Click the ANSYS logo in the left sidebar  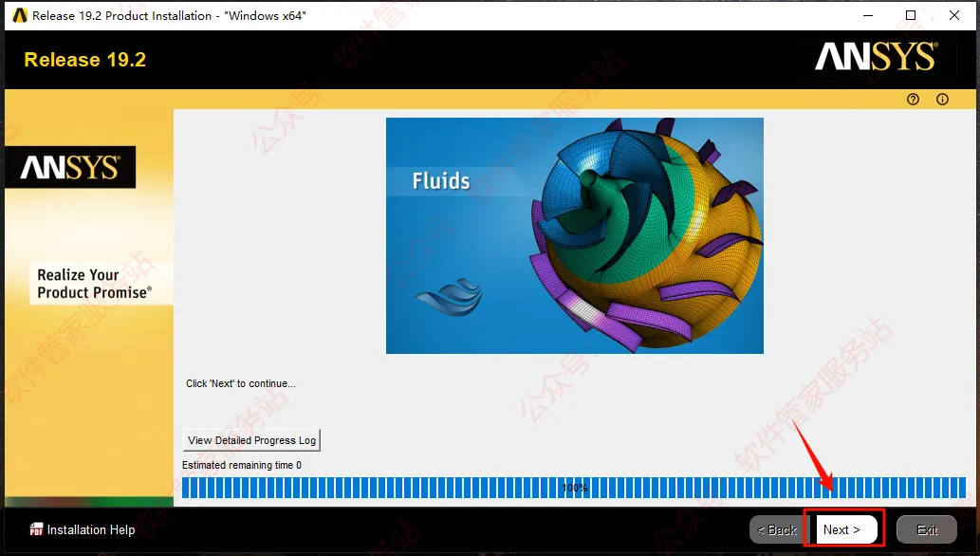[70, 167]
